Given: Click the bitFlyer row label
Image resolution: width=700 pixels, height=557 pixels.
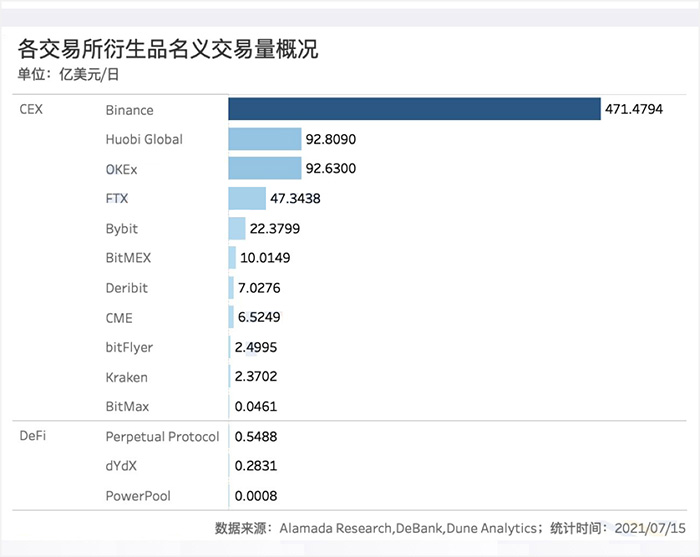Looking at the screenshot, I should (x=129, y=348).
